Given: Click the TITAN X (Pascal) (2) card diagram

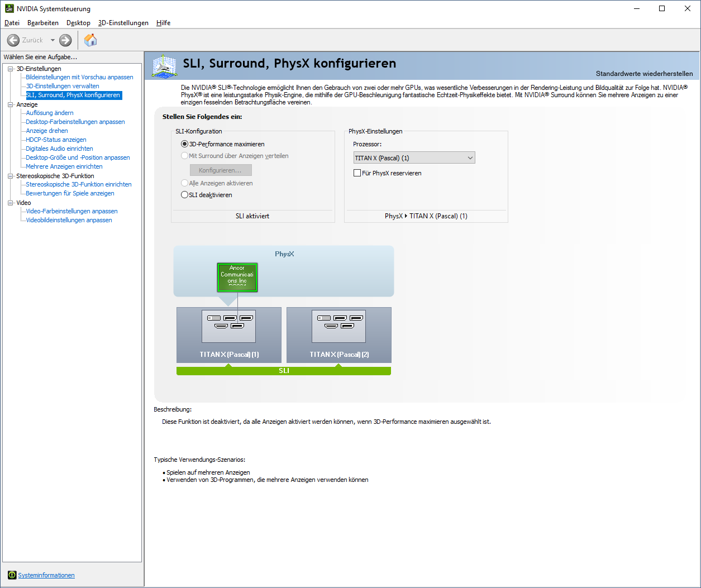Looking at the screenshot, I should (x=339, y=335).
